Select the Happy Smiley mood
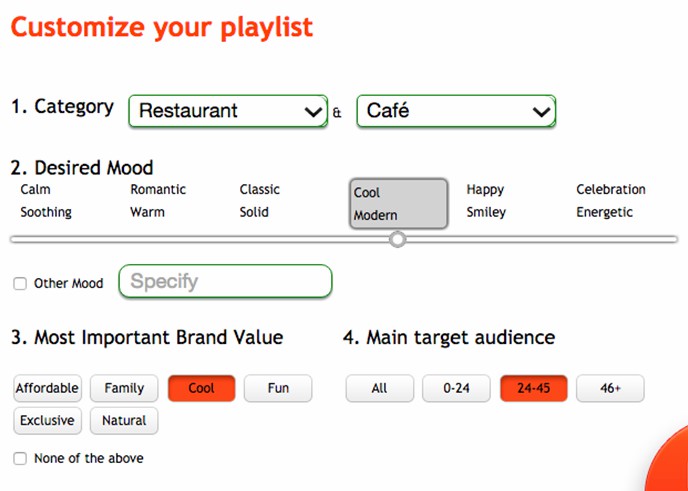688x491 pixels. click(x=486, y=201)
